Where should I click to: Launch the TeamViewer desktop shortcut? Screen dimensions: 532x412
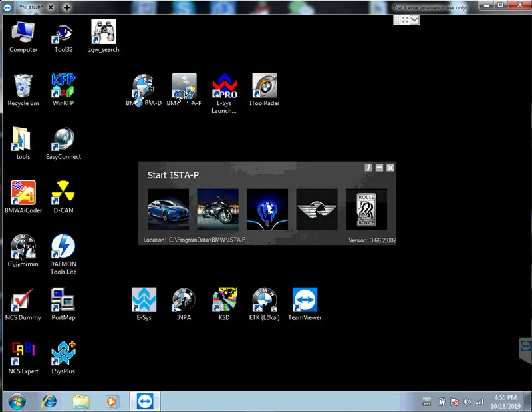pyautogui.click(x=305, y=305)
